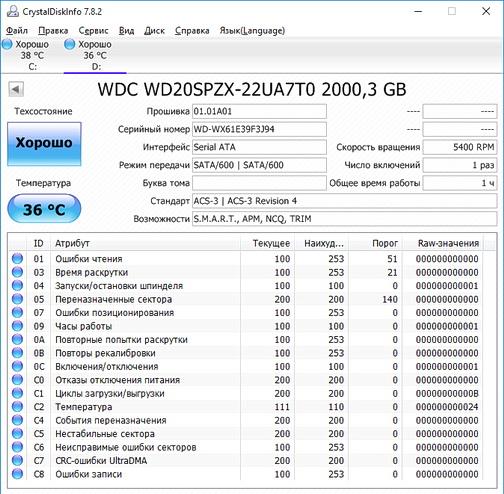Image resolution: width=504 pixels, height=494 pixels.
Task: Click the 36 °C temperature button
Action: [44, 209]
